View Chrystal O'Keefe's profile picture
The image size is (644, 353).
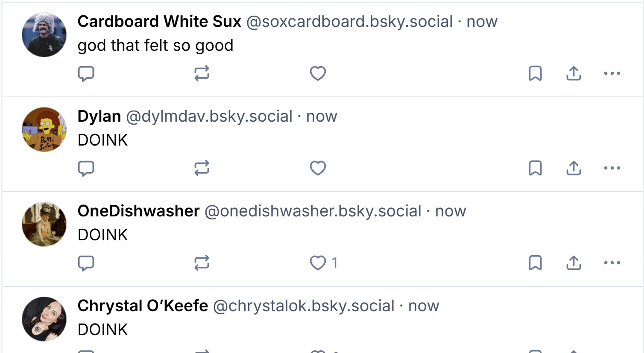(x=44, y=319)
